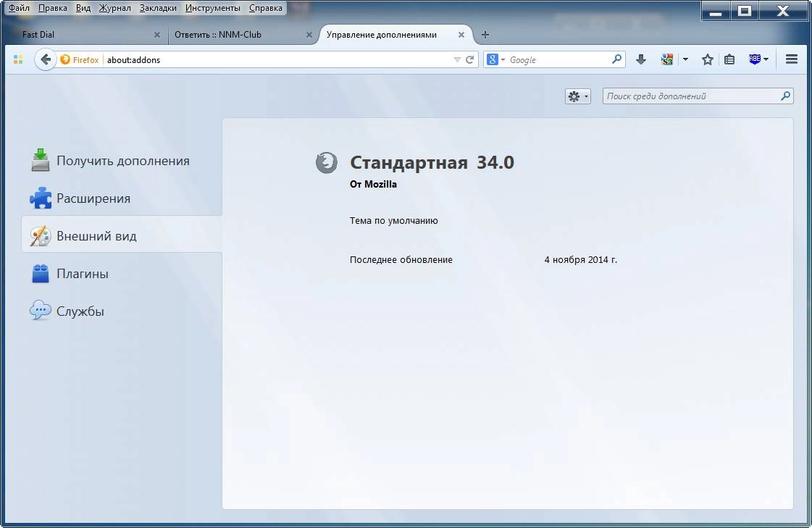812x528 pixels.
Task: Click the Стандартная theme Firefox icon
Action: point(327,162)
